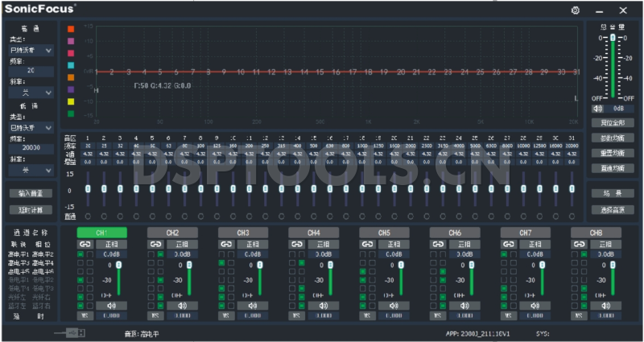
Task: Mute CH6 with its speaker button
Action: [464, 306]
